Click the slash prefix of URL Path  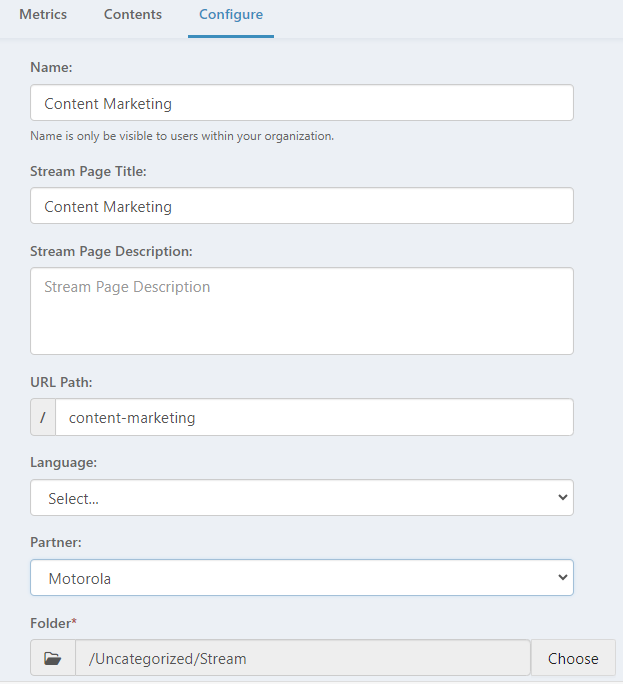(43, 418)
